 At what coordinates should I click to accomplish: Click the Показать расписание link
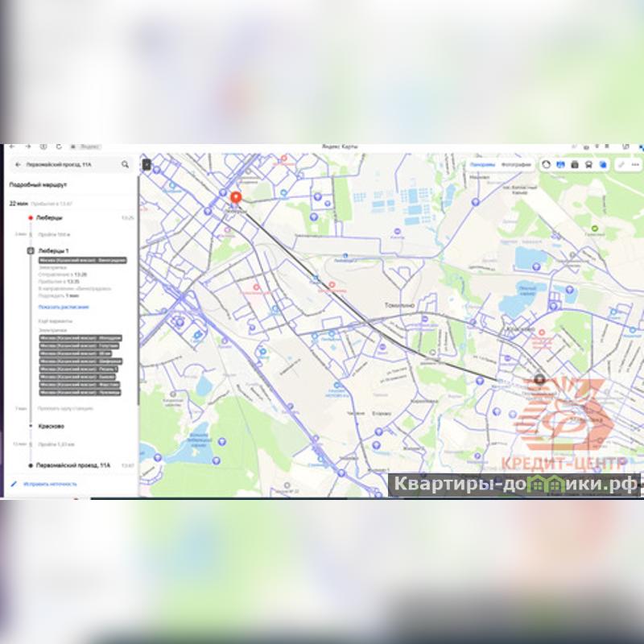[x=64, y=307]
